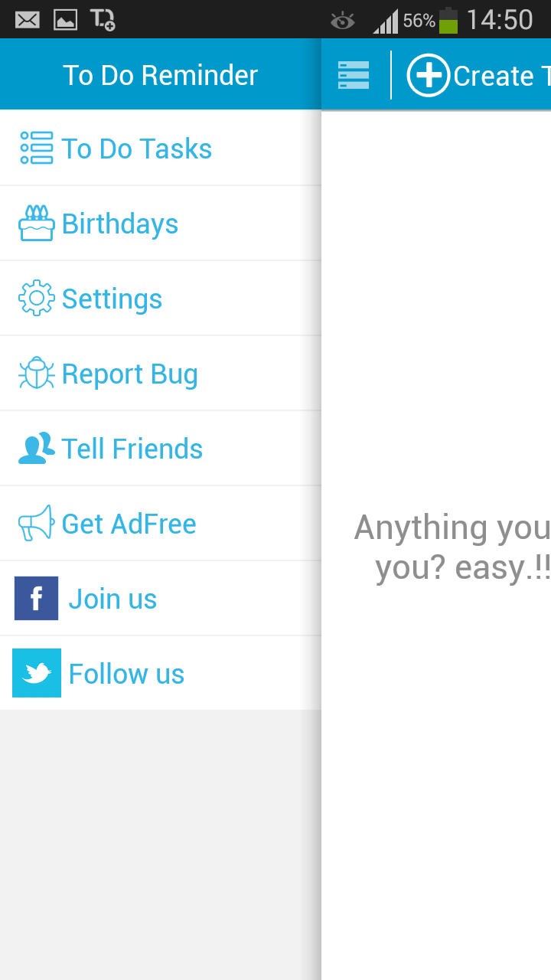The width and height of the screenshot is (551, 980).
Task: Tap the Tell Friends people icon
Action: click(x=37, y=448)
